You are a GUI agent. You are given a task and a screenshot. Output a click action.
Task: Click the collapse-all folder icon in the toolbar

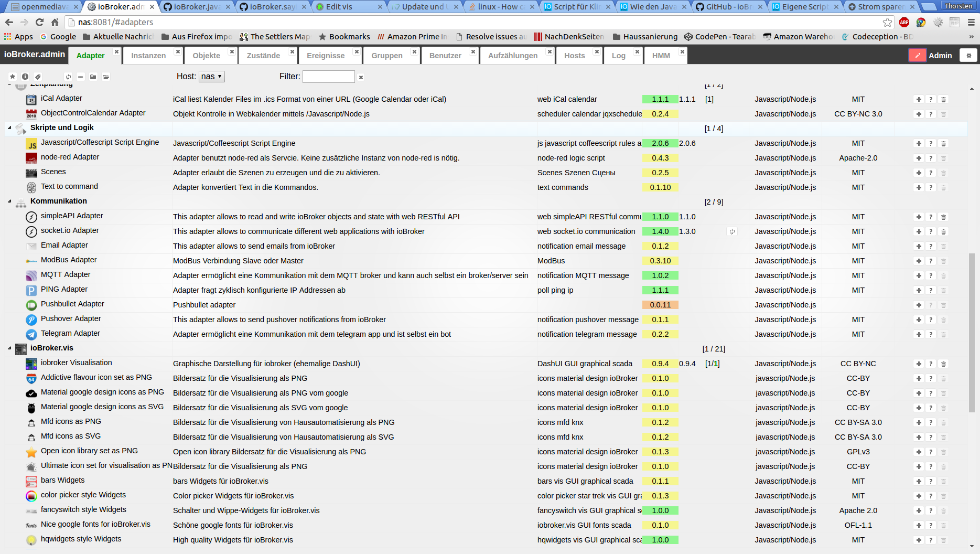click(x=93, y=77)
